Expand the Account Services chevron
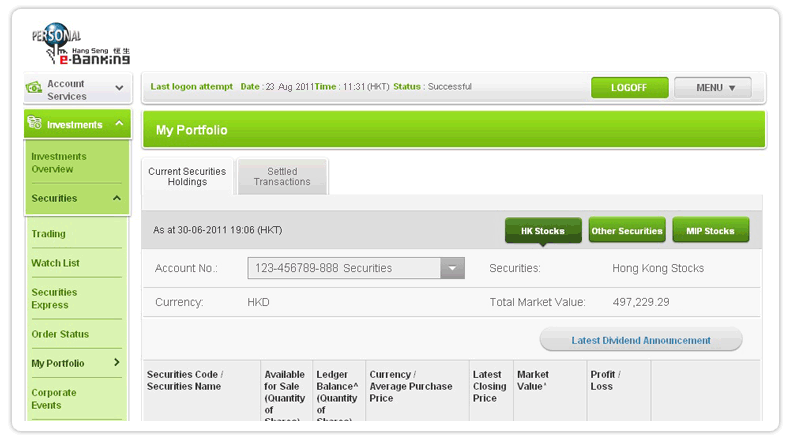Image resolution: width=790 pixels, height=436 pixels. (x=119, y=89)
